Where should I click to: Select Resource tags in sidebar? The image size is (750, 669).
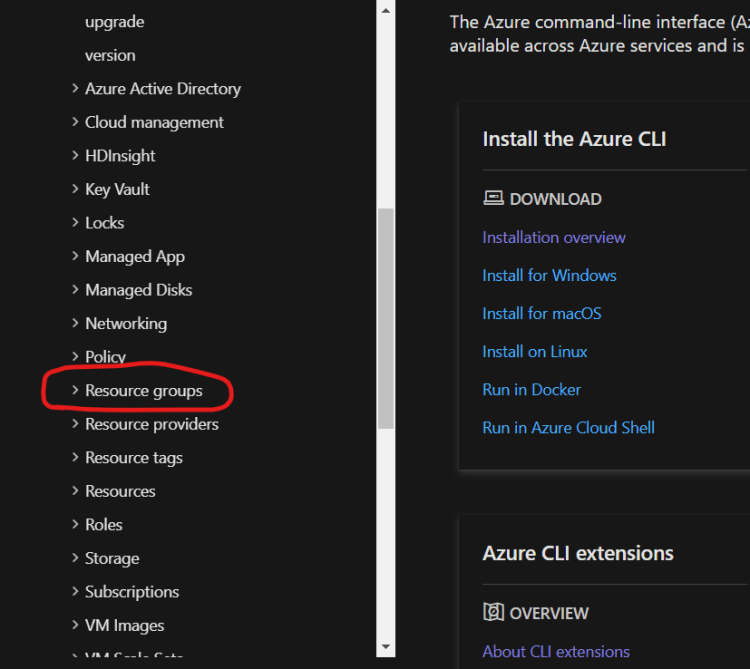pyautogui.click(x=133, y=458)
